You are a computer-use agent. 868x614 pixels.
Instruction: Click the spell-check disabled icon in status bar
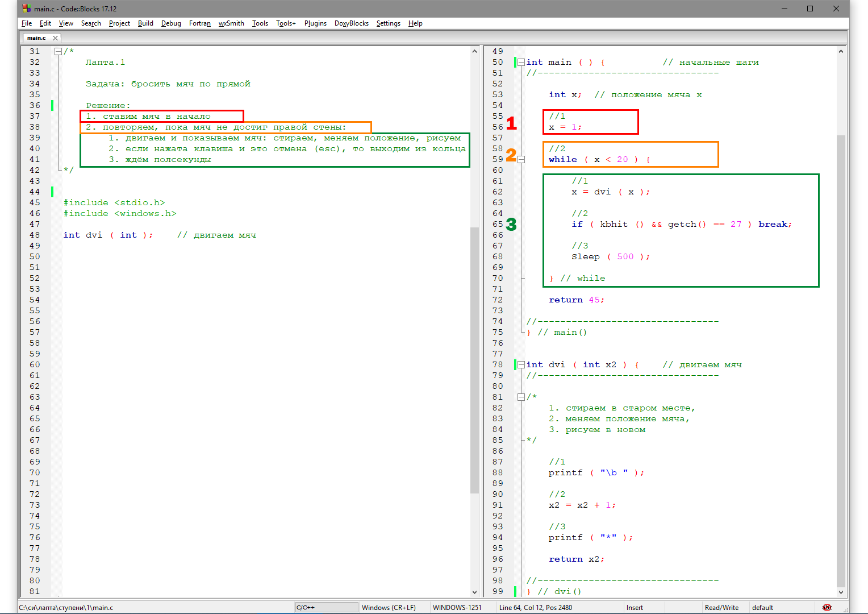coord(827,607)
